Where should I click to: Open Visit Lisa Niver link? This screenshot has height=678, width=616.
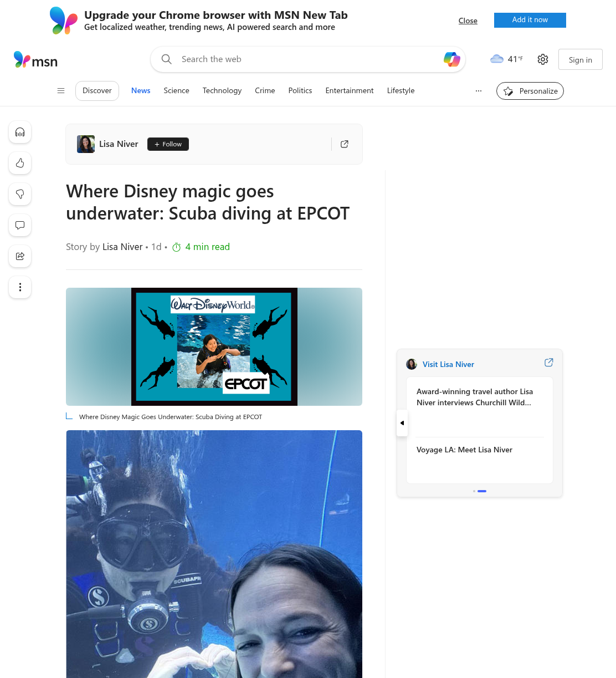pyautogui.click(x=448, y=364)
